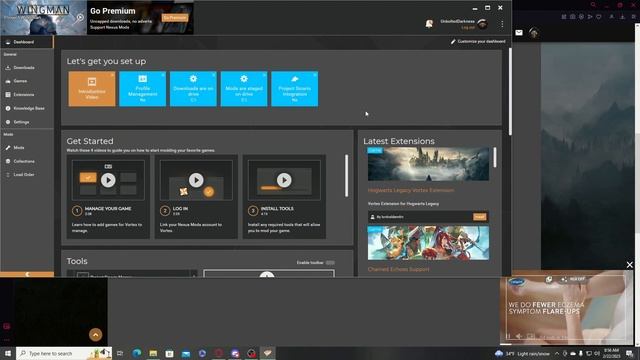
Task: Open the Windows notification center
Action: tap(630, 353)
